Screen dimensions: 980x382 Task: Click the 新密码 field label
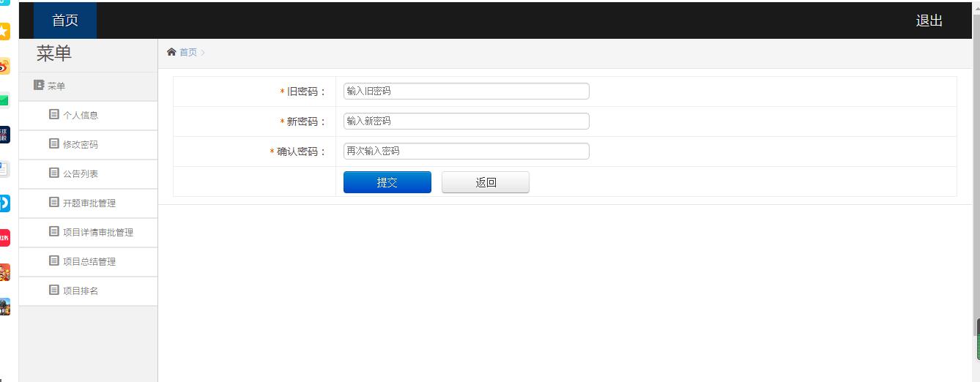tap(303, 121)
